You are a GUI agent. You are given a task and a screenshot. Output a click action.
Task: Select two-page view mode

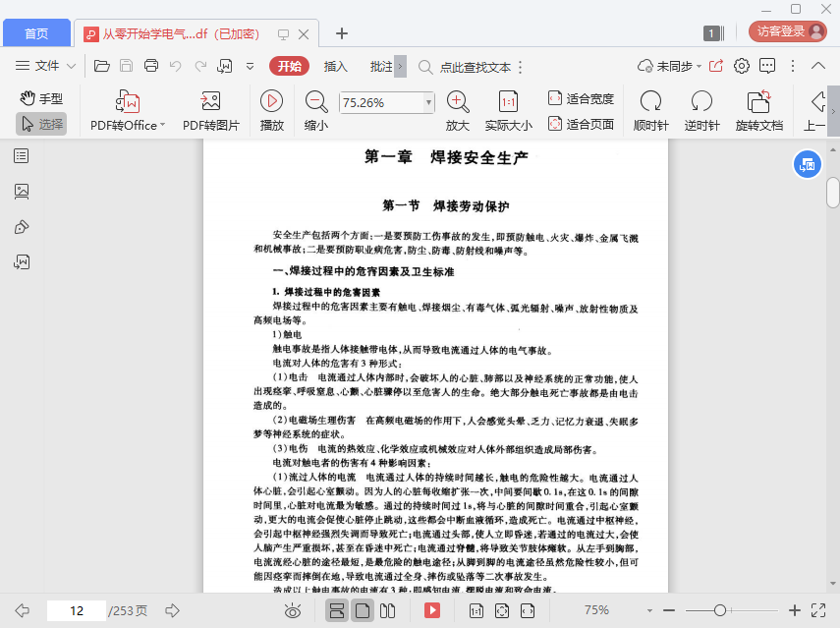tap(387, 610)
